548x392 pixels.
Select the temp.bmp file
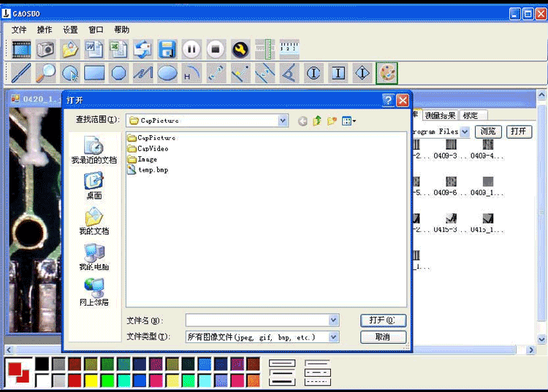[x=148, y=170]
